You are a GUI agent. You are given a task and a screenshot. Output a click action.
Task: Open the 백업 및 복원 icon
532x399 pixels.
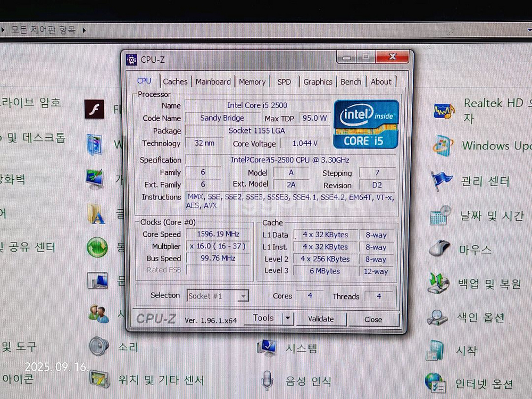[439, 284]
